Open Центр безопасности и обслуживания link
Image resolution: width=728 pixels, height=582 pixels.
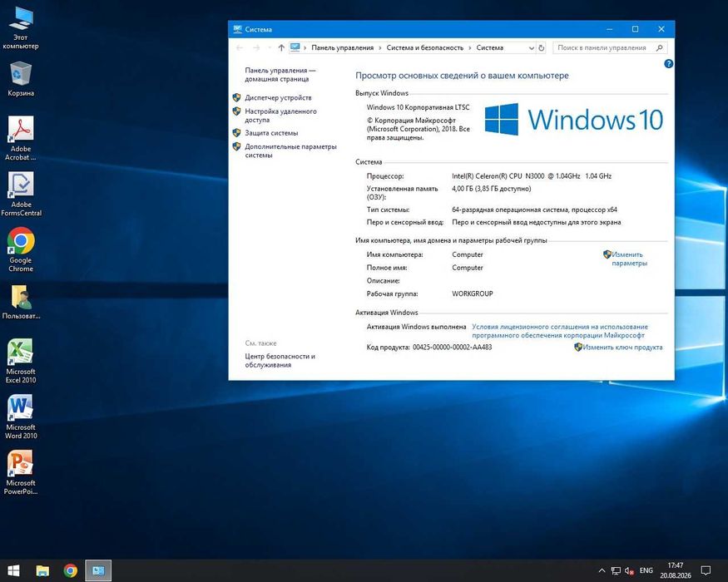coord(280,361)
